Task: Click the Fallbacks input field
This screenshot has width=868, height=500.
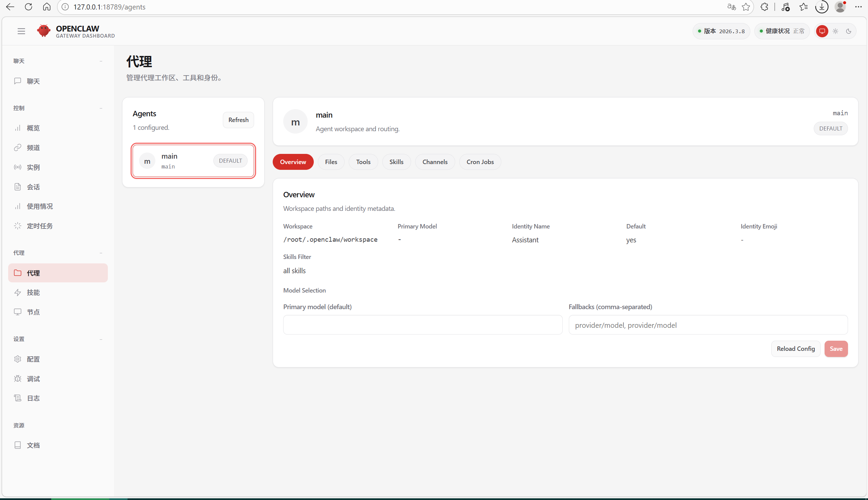Action: point(708,325)
